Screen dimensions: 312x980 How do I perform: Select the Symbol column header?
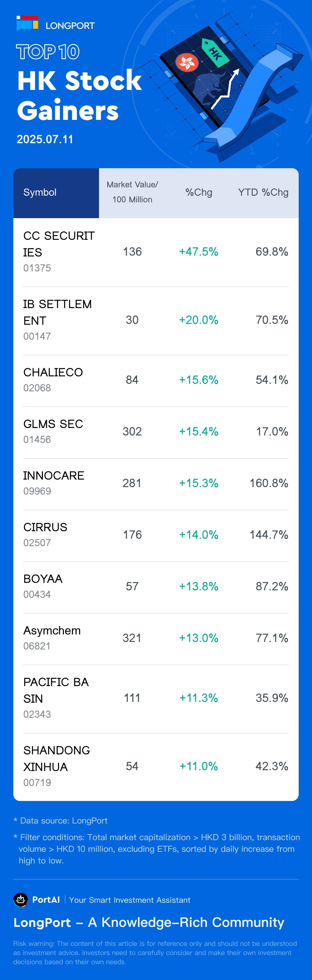point(40,193)
